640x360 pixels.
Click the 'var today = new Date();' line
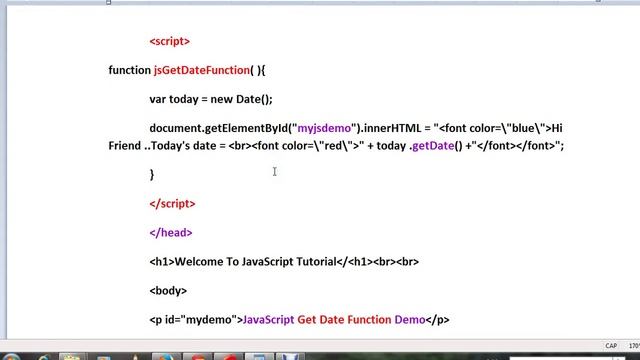(211, 99)
